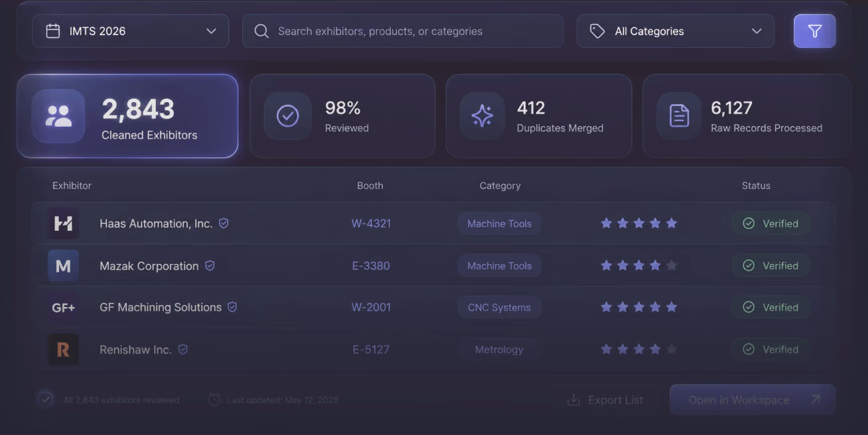Open the GF Machining Solutions exhibitor name
The width and height of the screenshot is (868, 435).
[161, 308]
